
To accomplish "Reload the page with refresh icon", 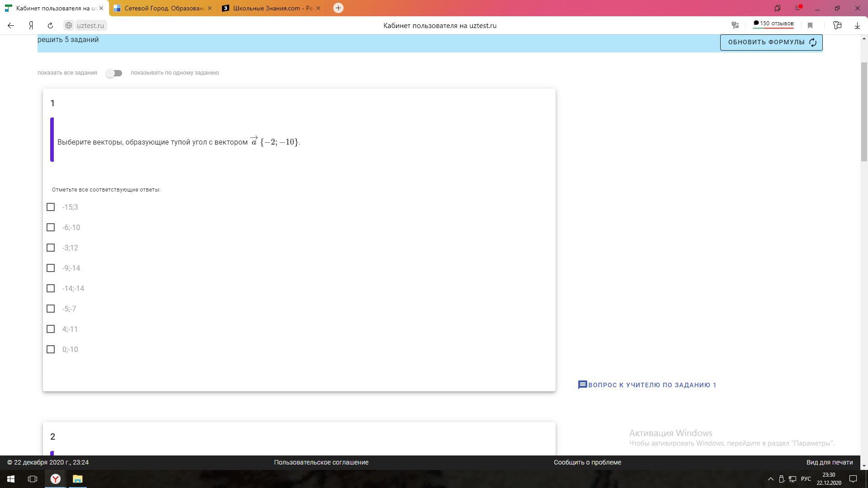I will 50,26.
